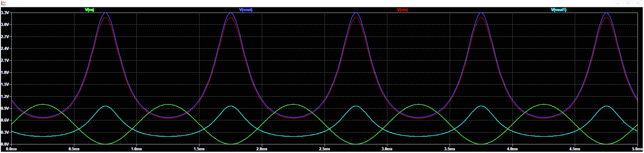
Task: Click the 0.0V label on vertical axis
Action: point(5,144)
